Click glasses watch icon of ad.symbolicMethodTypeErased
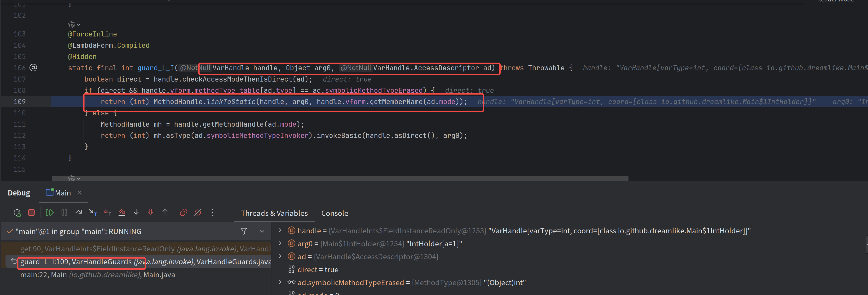This screenshot has width=868, height=295. (292, 283)
